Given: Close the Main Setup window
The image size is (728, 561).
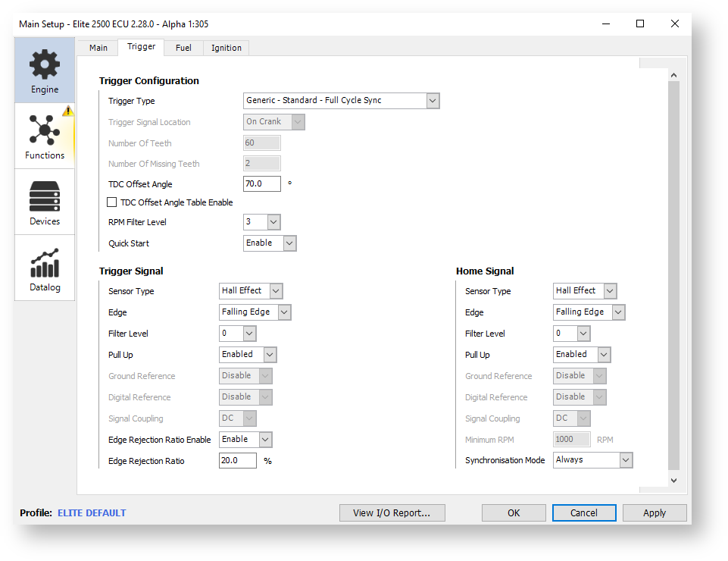Looking at the screenshot, I should pyautogui.click(x=675, y=24).
